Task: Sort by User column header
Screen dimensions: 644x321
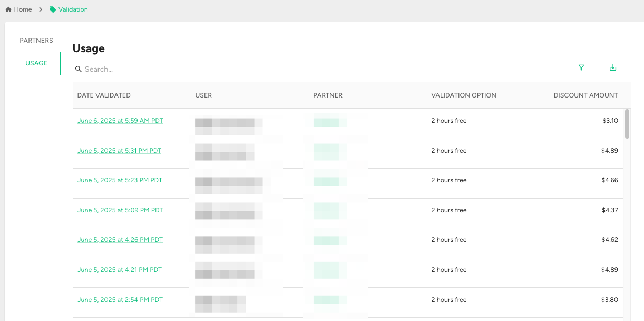Action: pos(203,95)
